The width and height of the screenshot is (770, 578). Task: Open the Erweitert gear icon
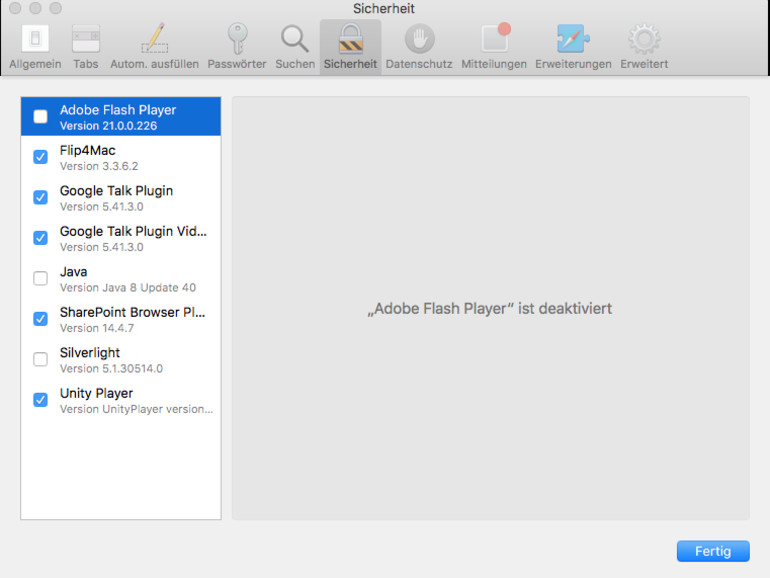coord(644,38)
